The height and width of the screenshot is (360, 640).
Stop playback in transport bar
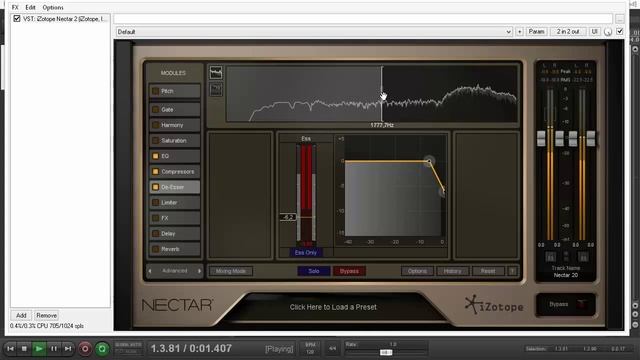pos(24,349)
